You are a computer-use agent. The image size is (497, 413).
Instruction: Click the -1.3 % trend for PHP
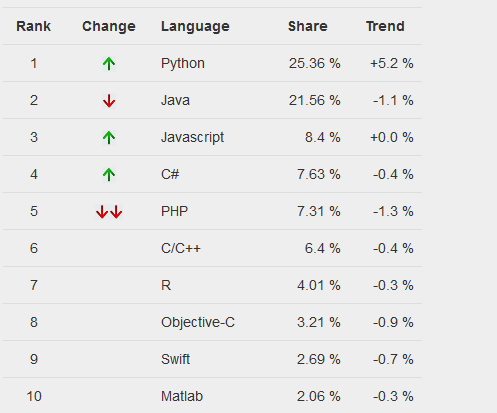pyautogui.click(x=393, y=211)
